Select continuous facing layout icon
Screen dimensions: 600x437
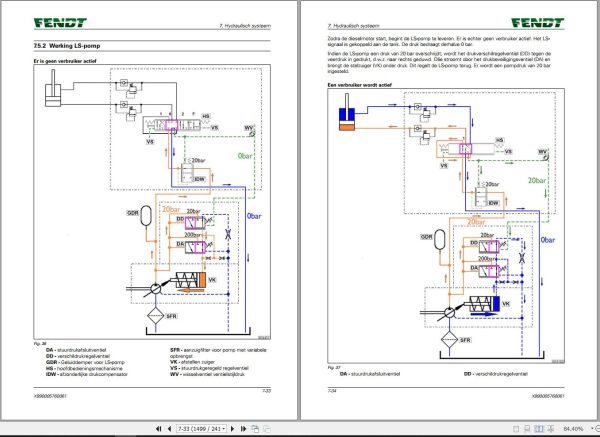coord(551,429)
